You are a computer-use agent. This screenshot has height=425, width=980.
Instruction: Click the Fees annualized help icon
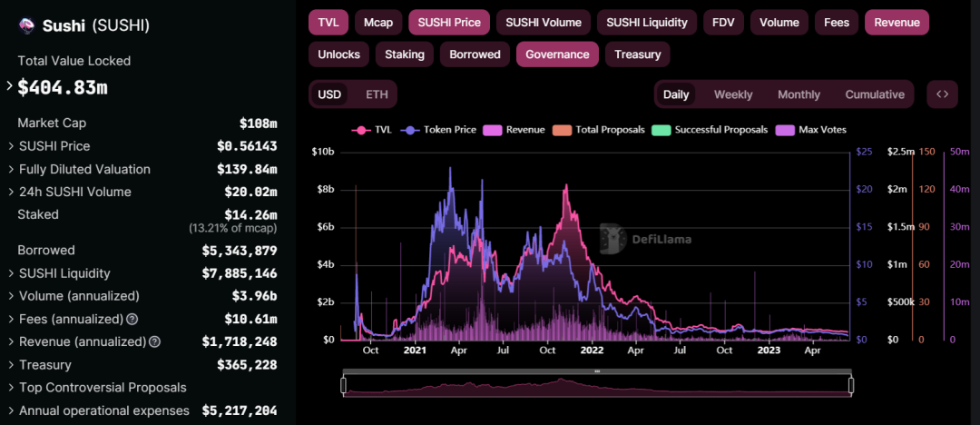[x=132, y=320]
